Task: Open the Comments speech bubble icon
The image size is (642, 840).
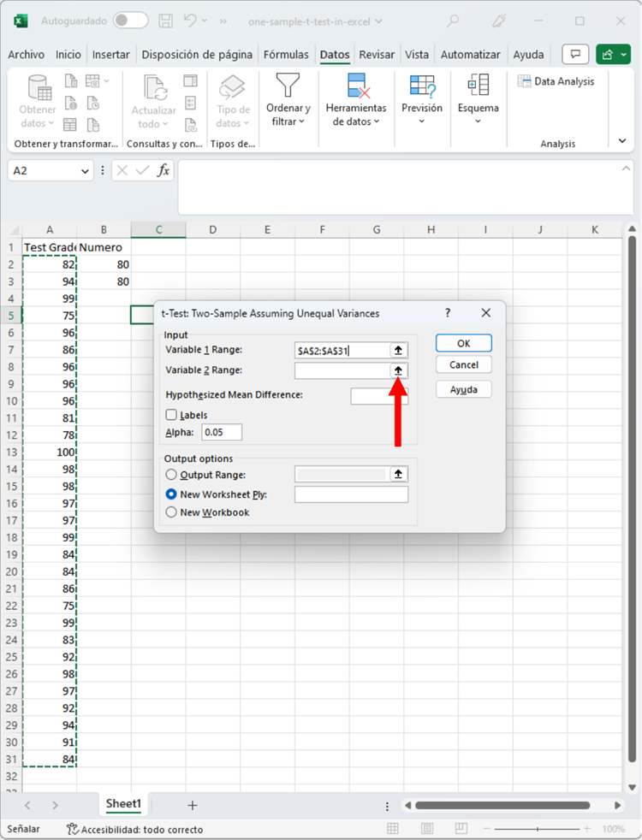Action: point(575,55)
